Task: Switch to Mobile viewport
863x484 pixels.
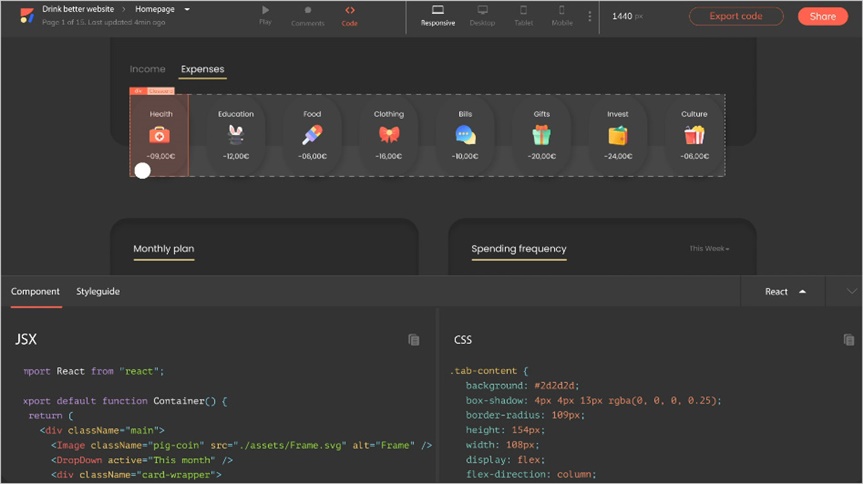Action: pos(562,15)
